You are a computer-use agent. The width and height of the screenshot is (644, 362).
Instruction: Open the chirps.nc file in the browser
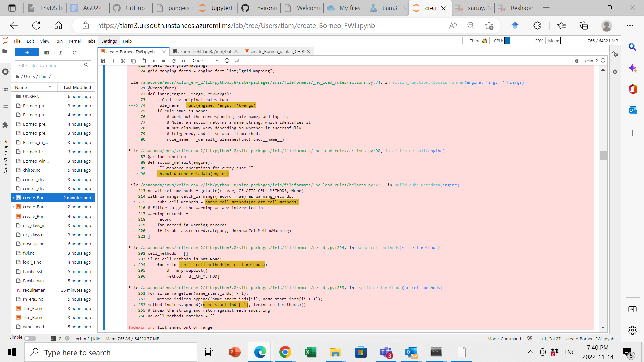point(32,170)
